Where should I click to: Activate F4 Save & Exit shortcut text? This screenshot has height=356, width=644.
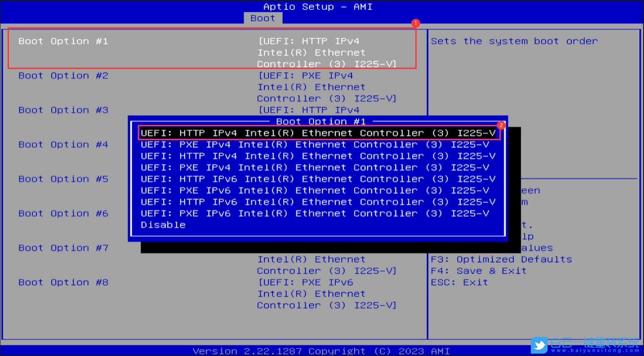pos(478,270)
